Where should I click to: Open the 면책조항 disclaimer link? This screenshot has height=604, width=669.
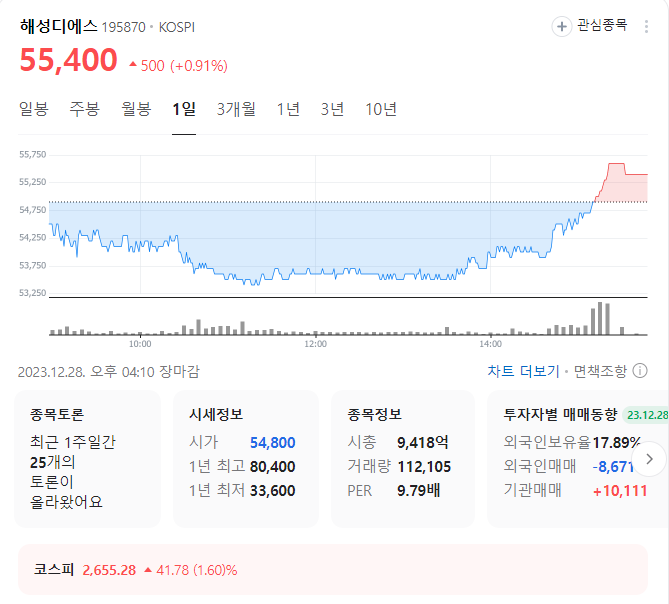click(600, 371)
